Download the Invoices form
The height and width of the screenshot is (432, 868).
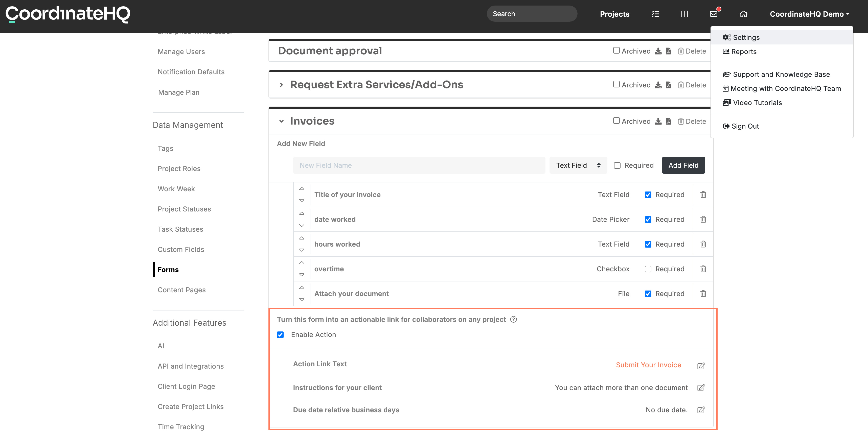658,121
